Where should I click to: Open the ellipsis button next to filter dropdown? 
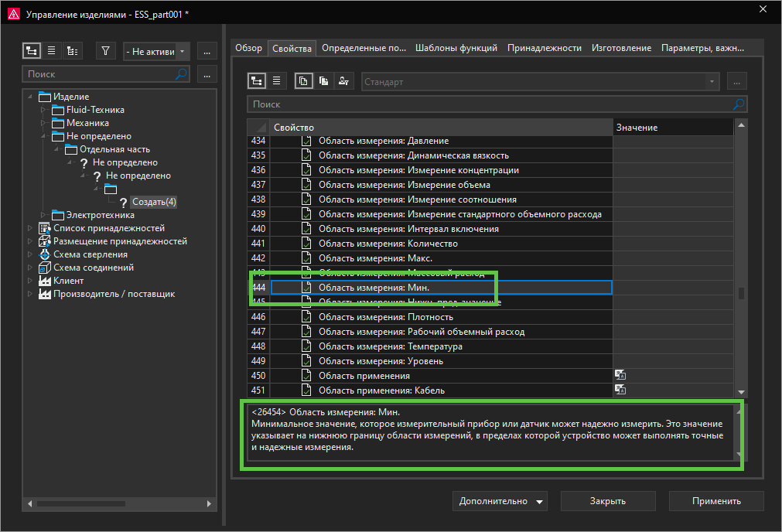207,52
